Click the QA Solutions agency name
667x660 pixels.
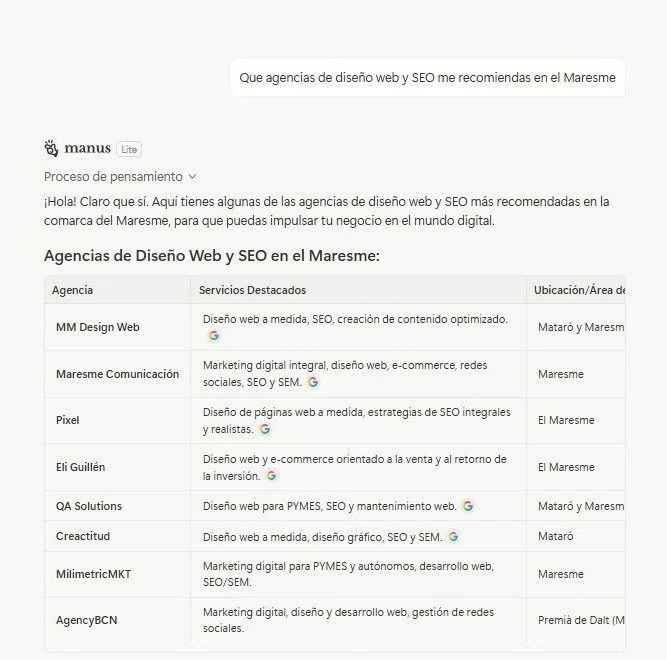[89, 506]
